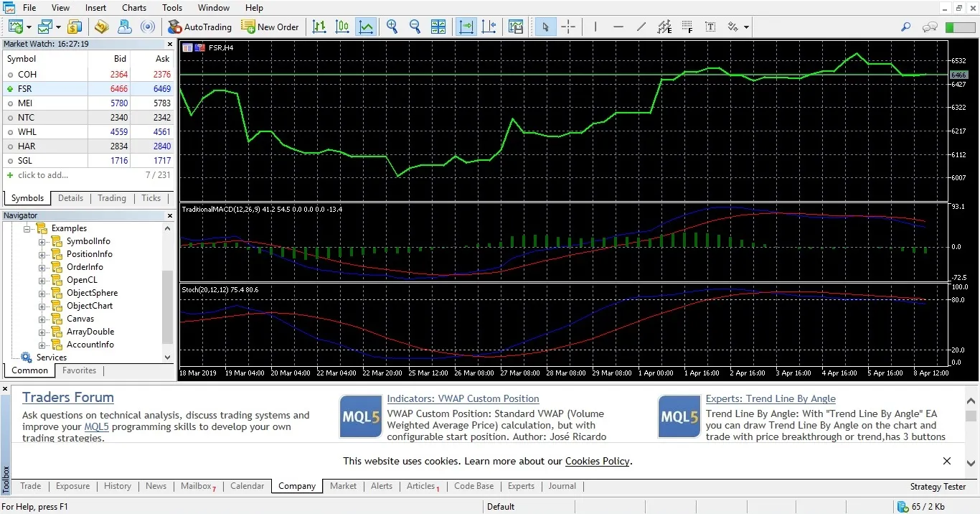
Task: Select the vertical line drawing tool
Action: (x=595, y=27)
